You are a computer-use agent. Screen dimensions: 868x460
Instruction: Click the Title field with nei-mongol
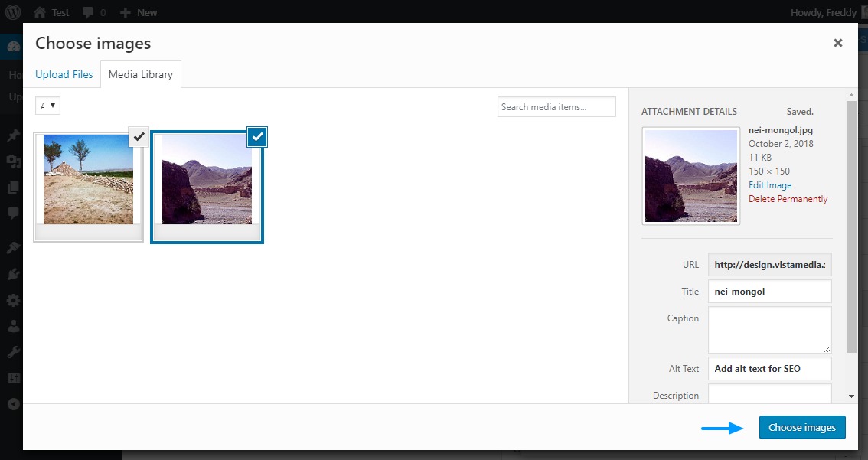coord(769,291)
